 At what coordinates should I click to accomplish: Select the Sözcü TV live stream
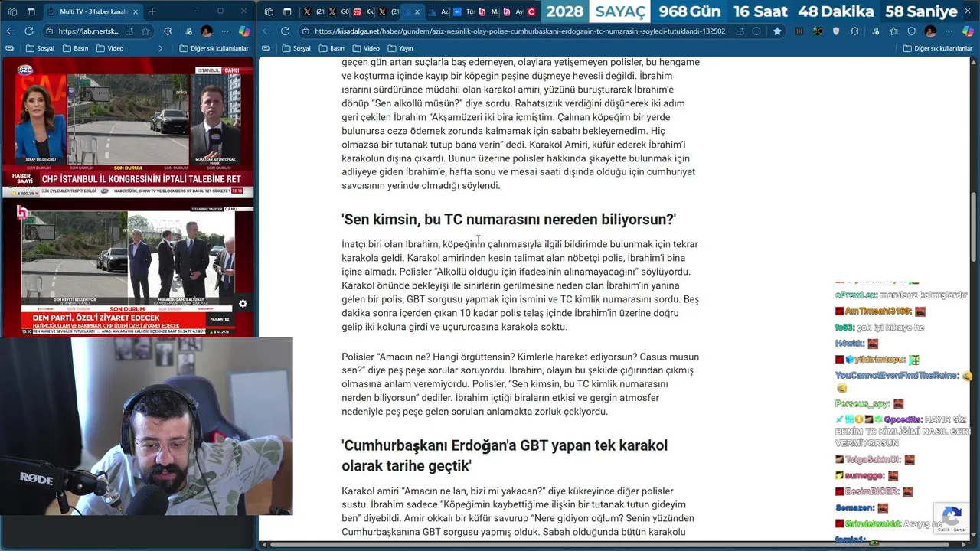click(128, 129)
